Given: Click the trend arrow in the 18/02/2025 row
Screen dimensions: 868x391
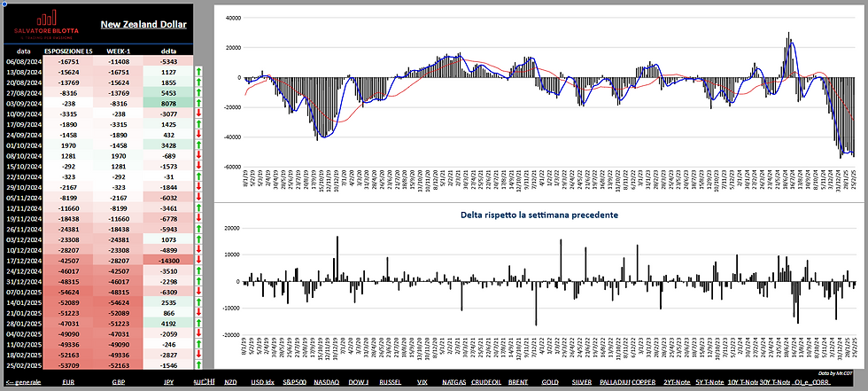Looking at the screenshot, I should point(198,355).
